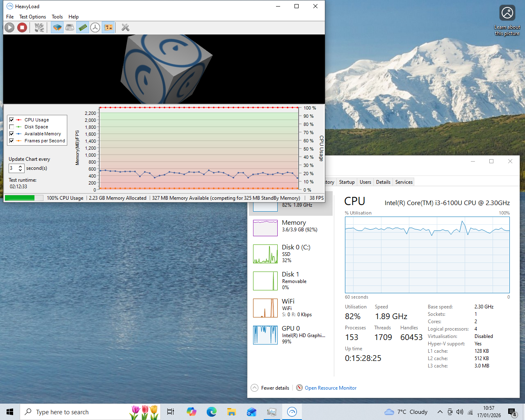
Task: Switch to the Services tab
Action: [x=404, y=182]
